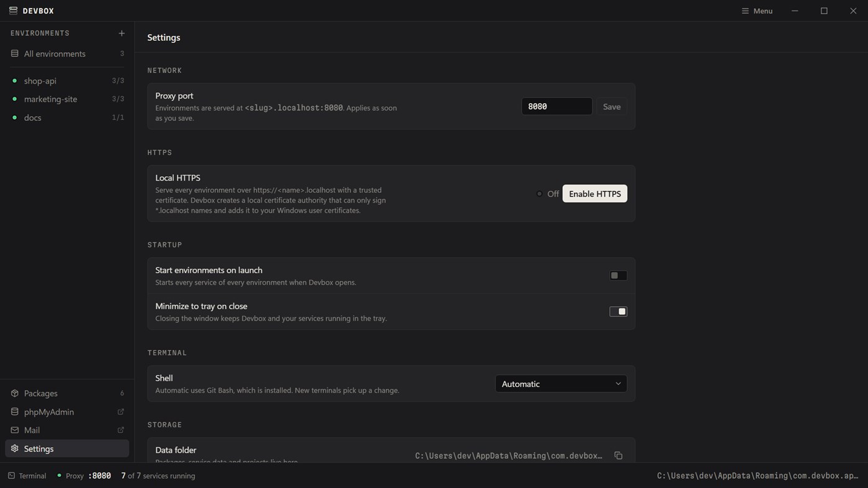
Task: Open Terminal from the status bar
Action: tap(27, 476)
